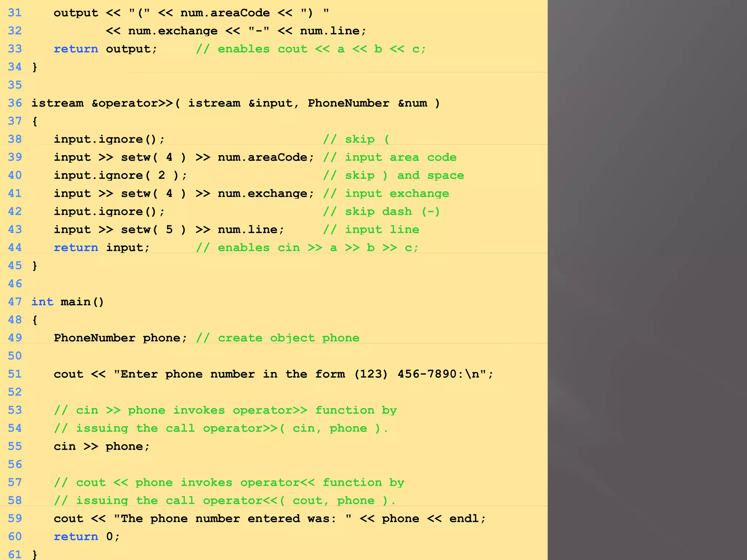Click comment 'issuing the call operator<<( cout, phone )'

tap(233, 501)
